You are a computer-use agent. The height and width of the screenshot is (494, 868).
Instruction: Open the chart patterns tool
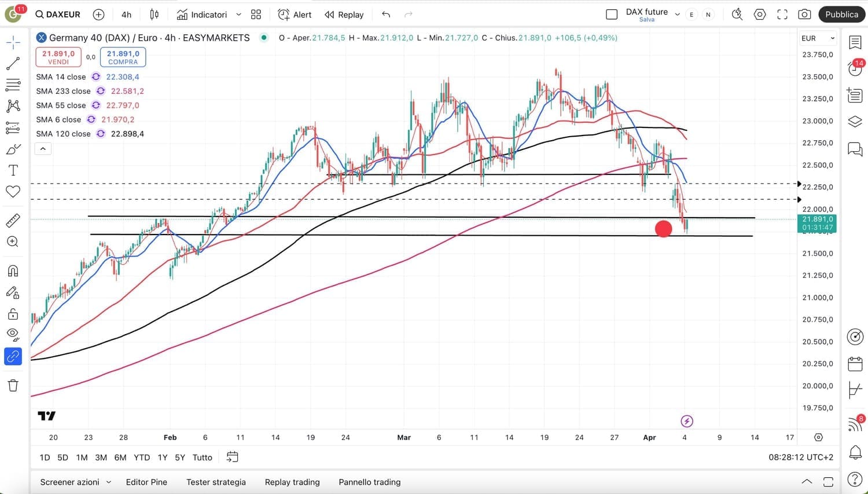click(13, 106)
